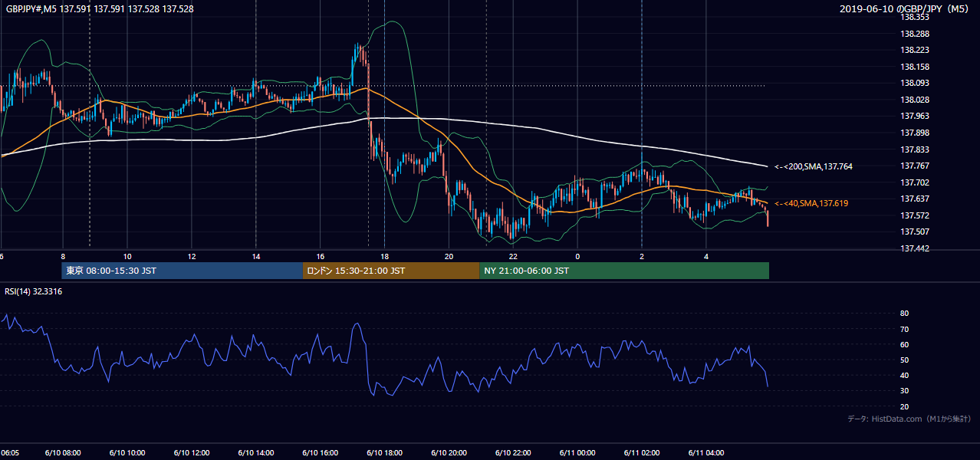This screenshot has width=980, height=460.
Task: Click hour tick 18 under the price chart
Action: (x=385, y=257)
